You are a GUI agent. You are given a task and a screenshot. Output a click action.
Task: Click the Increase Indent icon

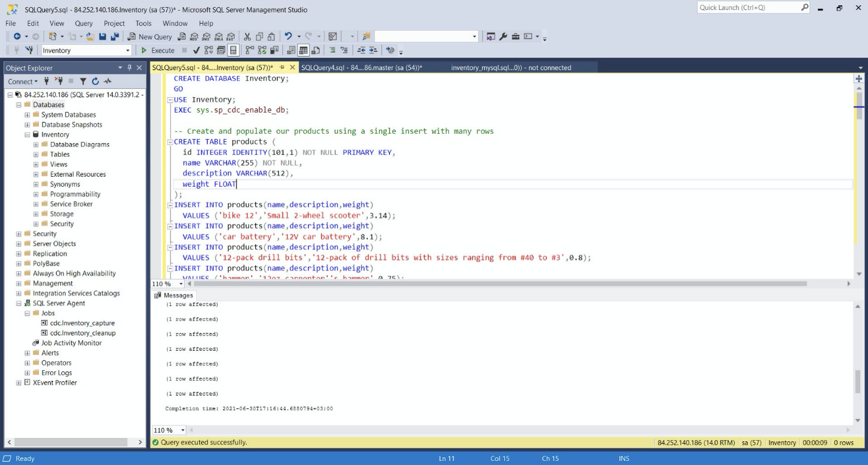click(x=373, y=50)
